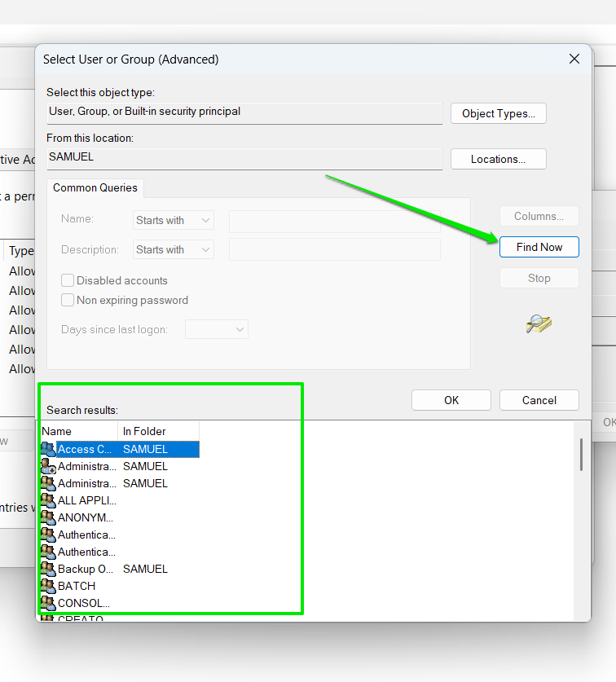
Task: Click the Description query text field
Action: 335,249
